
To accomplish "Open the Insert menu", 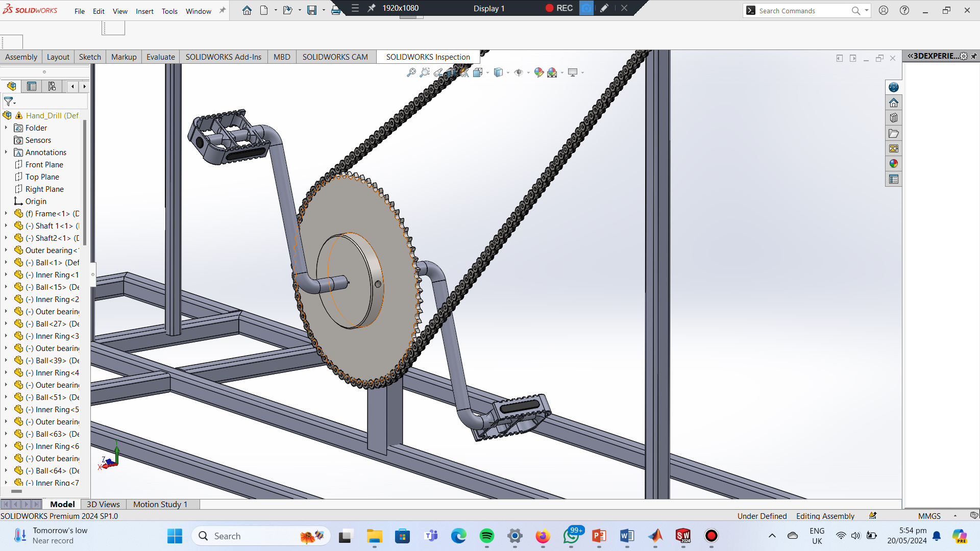I will [144, 11].
